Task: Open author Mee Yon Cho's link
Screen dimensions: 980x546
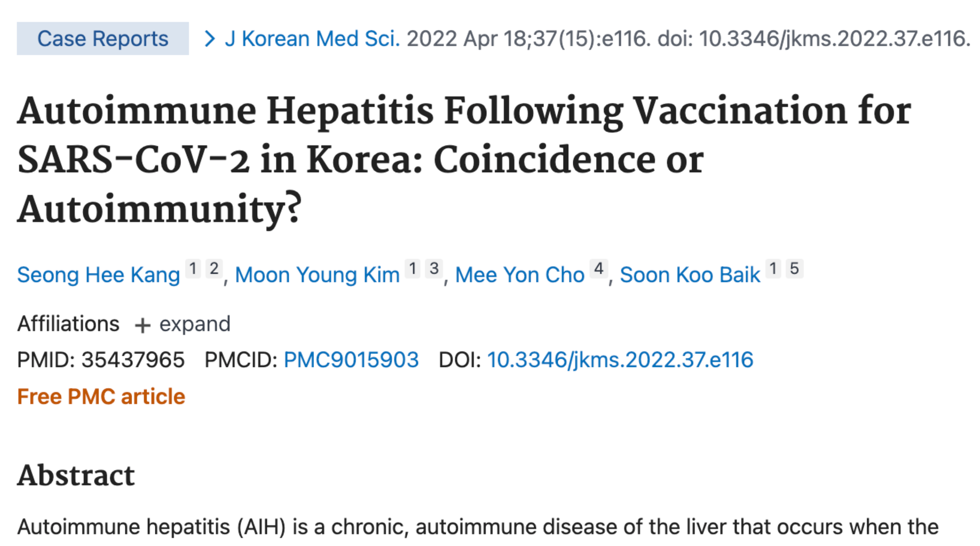Action: click(520, 274)
